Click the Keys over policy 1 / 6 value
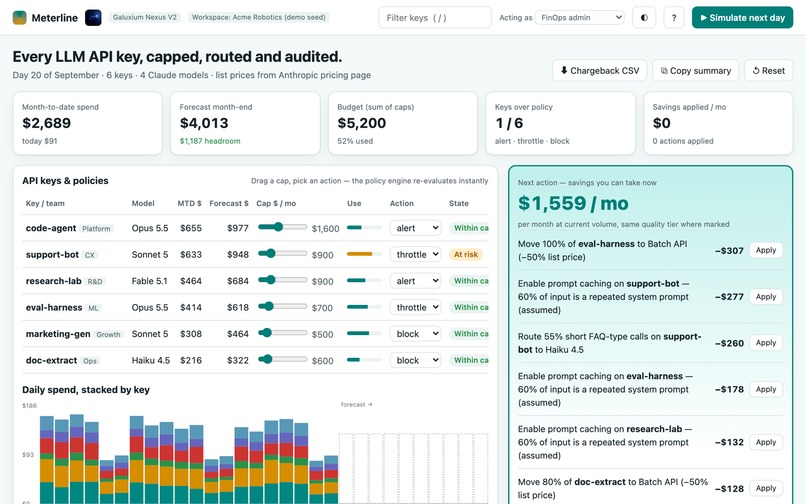The width and height of the screenshot is (806, 504). coord(509,123)
